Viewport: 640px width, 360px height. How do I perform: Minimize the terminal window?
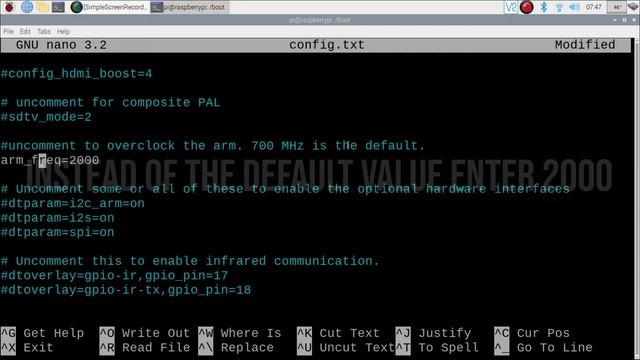(x=615, y=20)
